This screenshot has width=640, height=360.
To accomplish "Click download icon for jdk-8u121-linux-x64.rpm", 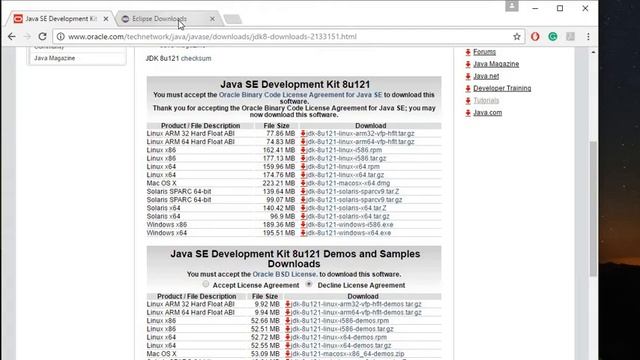I will 303,167.
